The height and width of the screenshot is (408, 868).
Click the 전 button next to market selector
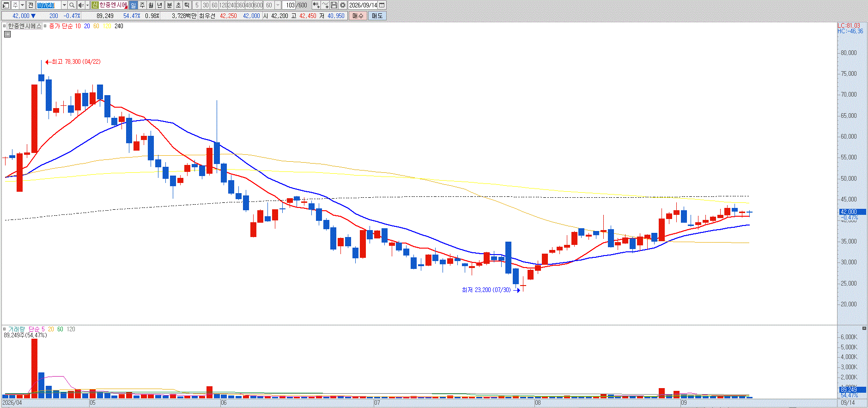click(30, 5)
